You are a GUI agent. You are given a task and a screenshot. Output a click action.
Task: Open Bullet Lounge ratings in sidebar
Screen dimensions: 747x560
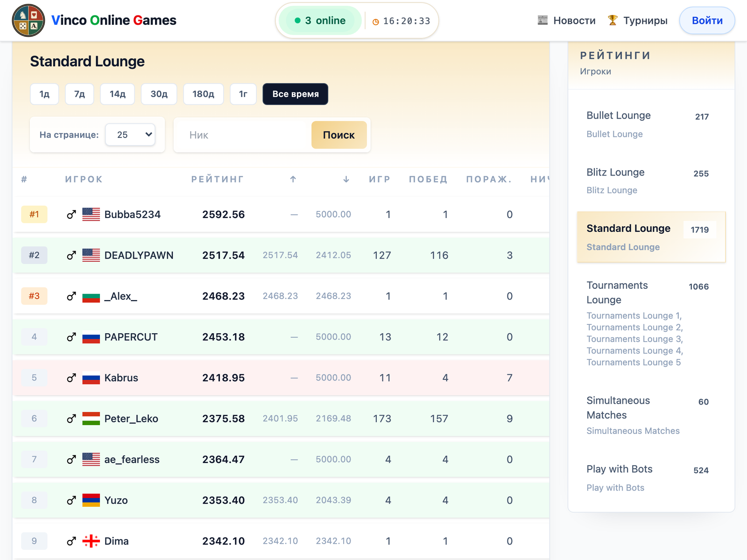(x=651, y=125)
